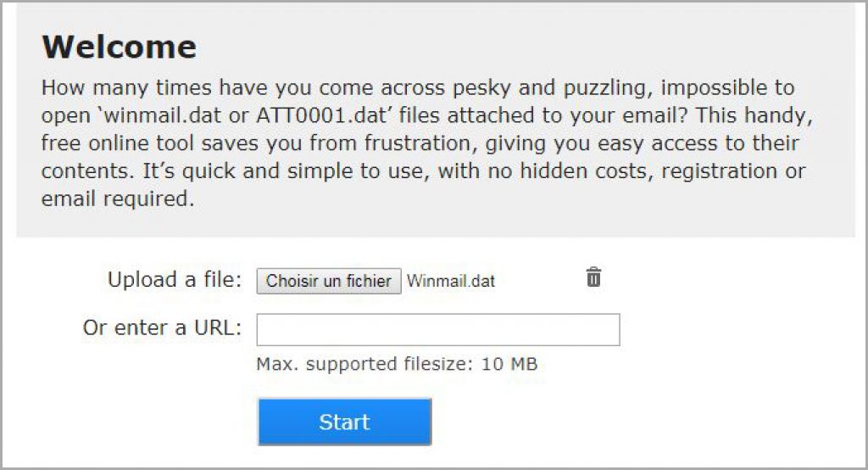Click the trash icon beside Winmail.dat
This screenshot has width=868, height=470.
593,277
